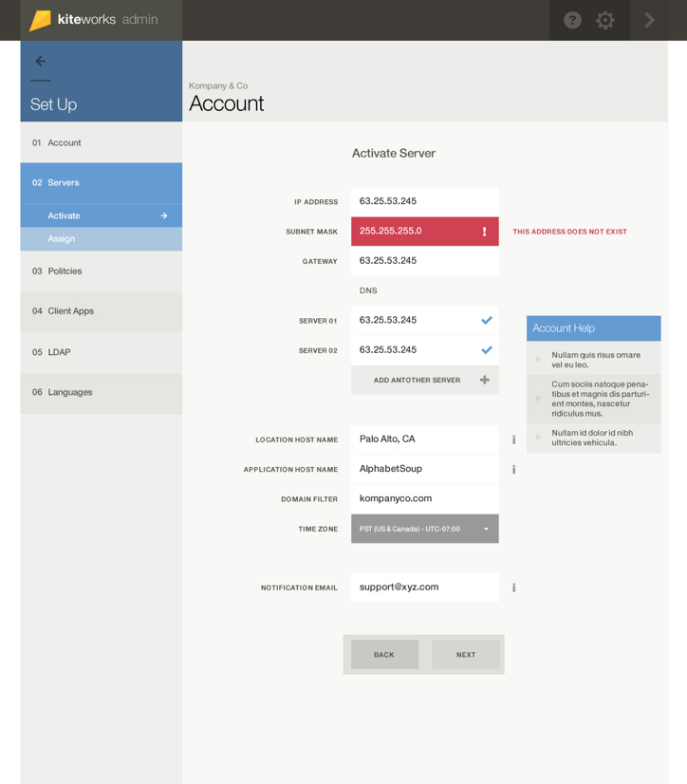
Task: Toggle checkmark for Server 02
Action: pyautogui.click(x=487, y=350)
